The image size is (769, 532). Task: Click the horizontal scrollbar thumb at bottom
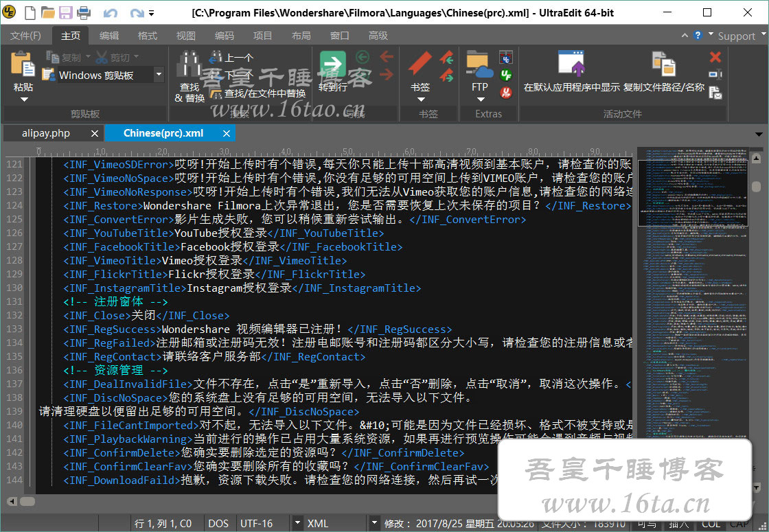27,501
